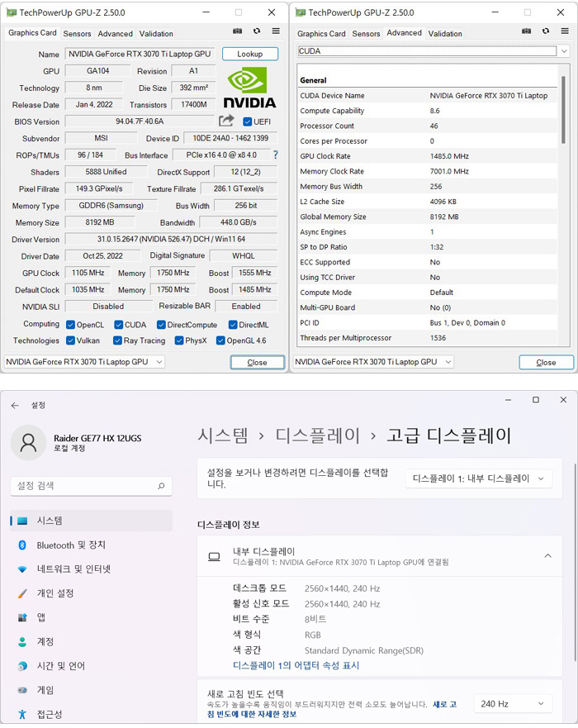Open 게임 settings in sidebar
This screenshot has height=728, width=578.
point(92,690)
